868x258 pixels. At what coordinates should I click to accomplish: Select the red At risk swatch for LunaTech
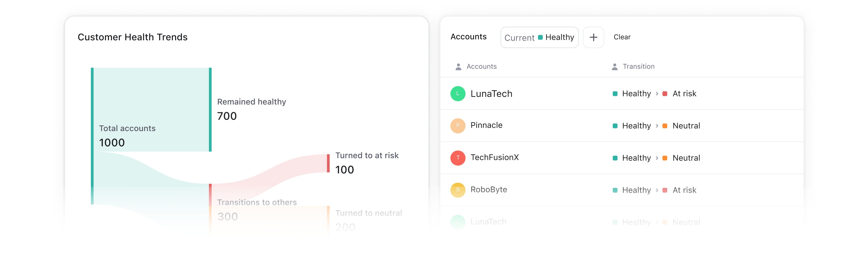(x=664, y=94)
